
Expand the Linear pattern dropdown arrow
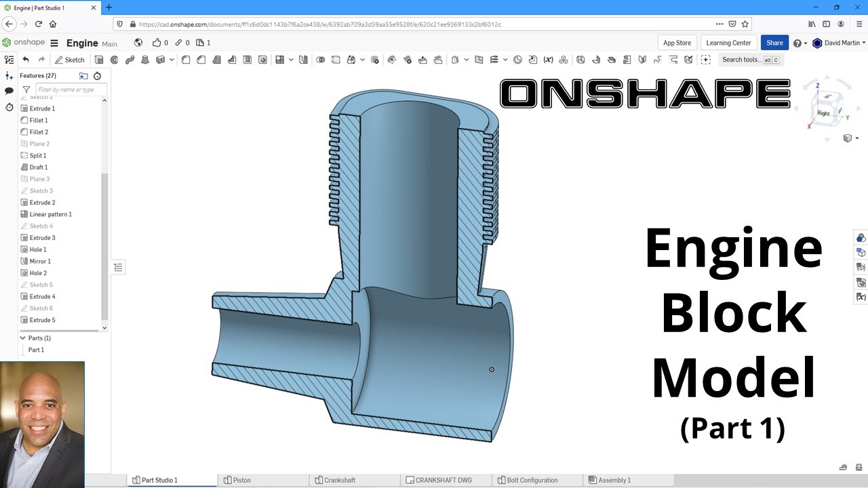tap(291, 60)
